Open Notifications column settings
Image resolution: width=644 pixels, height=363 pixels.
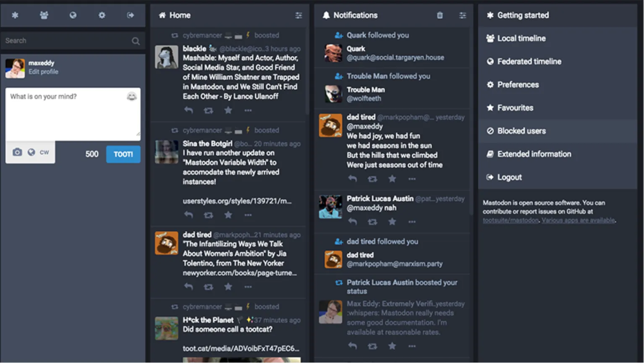462,16
